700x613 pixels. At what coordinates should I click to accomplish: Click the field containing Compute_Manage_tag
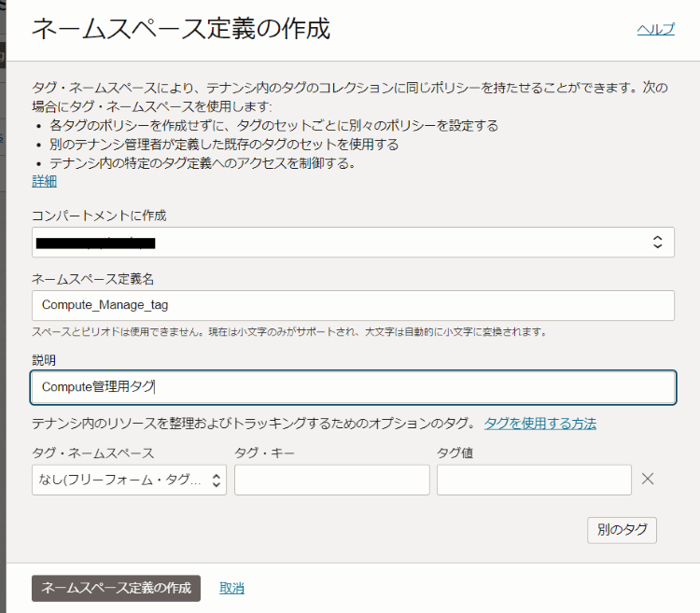tap(353, 305)
